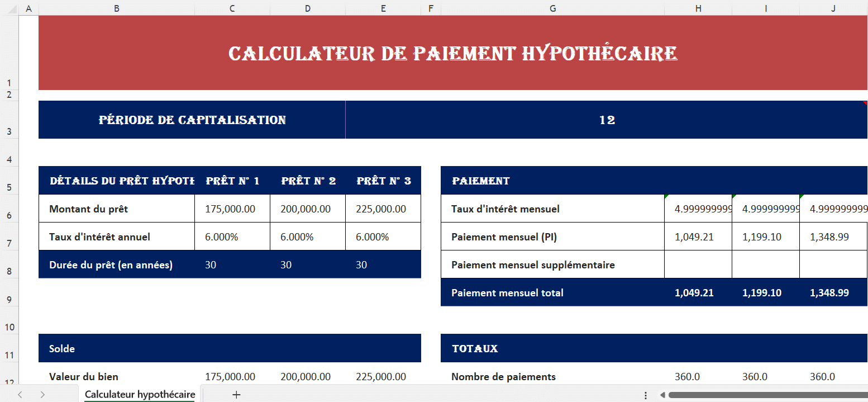Select the capitalization period value 12
The height and width of the screenshot is (402, 868).
click(608, 119)
